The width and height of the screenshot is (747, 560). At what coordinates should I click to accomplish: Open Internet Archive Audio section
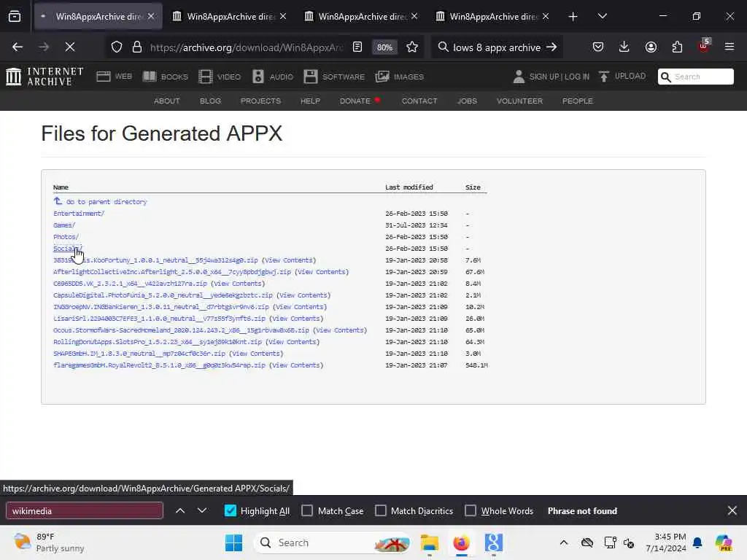pos(273,76)
